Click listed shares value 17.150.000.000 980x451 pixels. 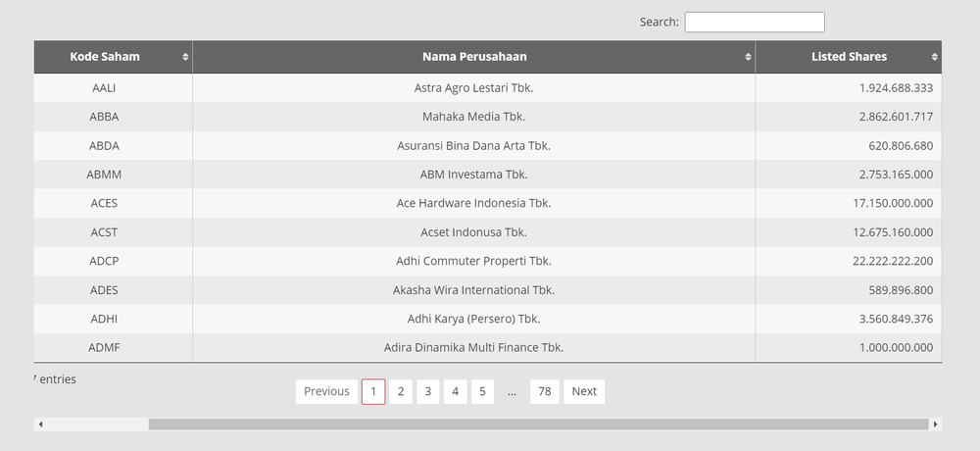pyautogui.click(x=893, y=203)
